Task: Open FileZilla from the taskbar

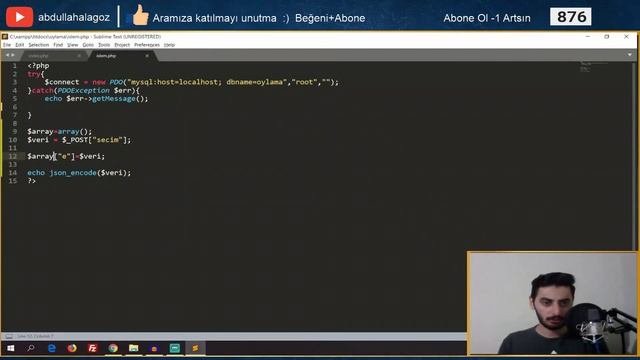Action: pos(93,348)
